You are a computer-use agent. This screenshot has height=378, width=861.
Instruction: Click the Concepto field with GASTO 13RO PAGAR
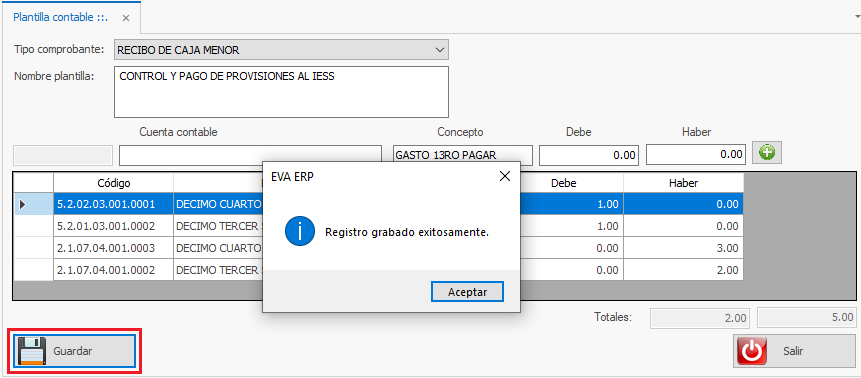pyautogui.click(x=463, y=155)
